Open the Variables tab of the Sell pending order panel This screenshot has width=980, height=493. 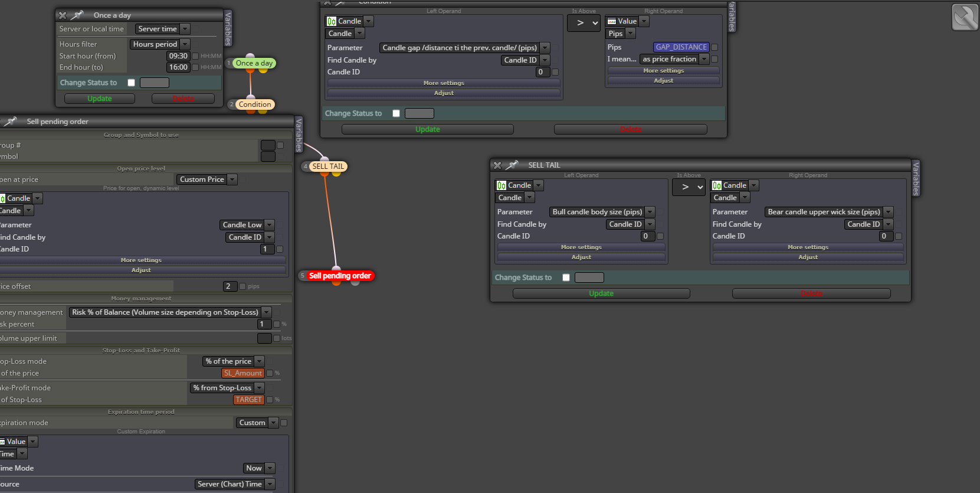pos(299,134)
